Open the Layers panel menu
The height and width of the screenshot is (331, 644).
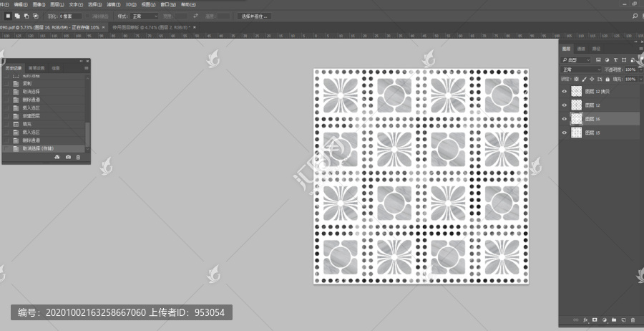click(x=640, y=49)
